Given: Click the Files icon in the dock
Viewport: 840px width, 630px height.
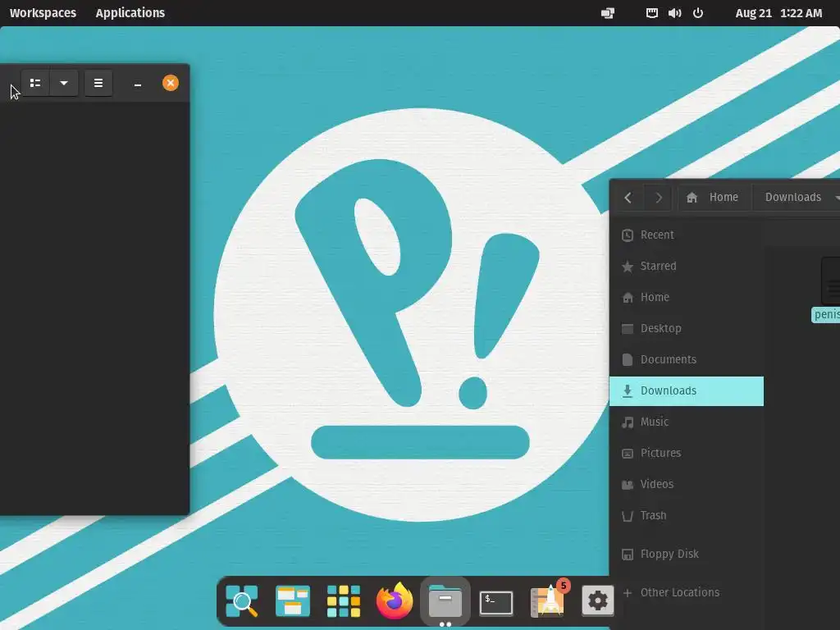Looking at the screenshot, I should 445,601.
